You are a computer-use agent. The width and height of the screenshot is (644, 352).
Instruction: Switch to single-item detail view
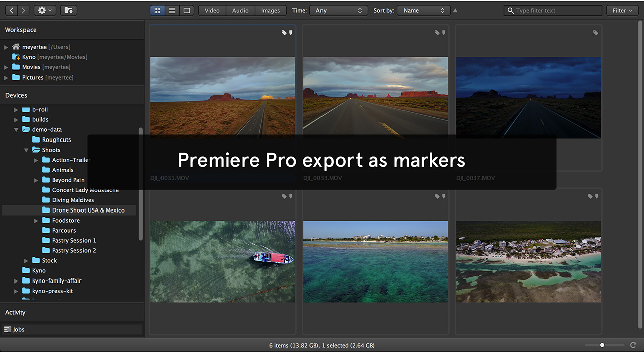point(187,10)
